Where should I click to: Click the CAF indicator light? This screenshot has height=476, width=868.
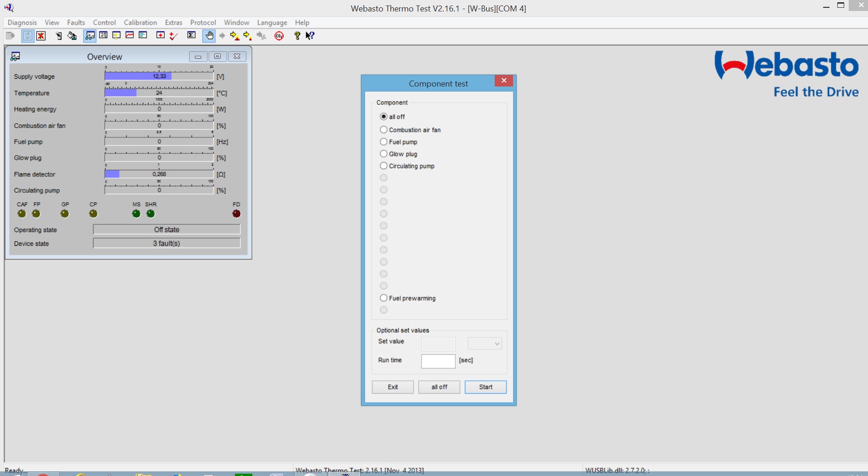22,214
